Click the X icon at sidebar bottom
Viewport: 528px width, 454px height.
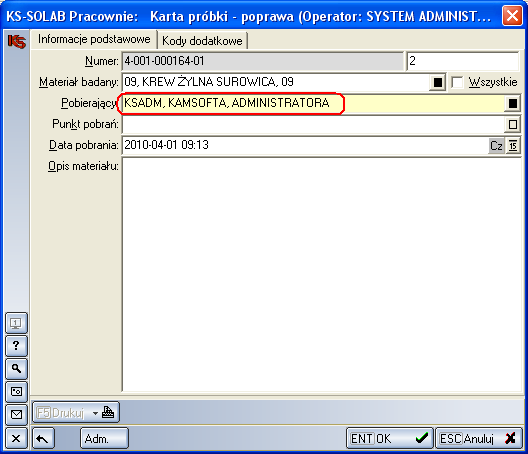pyautogui.click(x=16, y=439)
